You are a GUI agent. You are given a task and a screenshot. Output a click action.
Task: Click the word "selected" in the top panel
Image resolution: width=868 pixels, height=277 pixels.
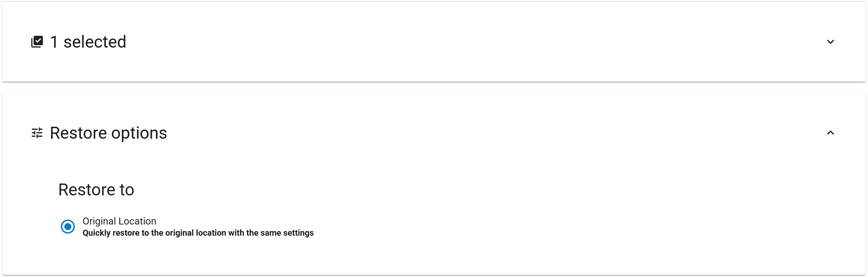[95, 42]
